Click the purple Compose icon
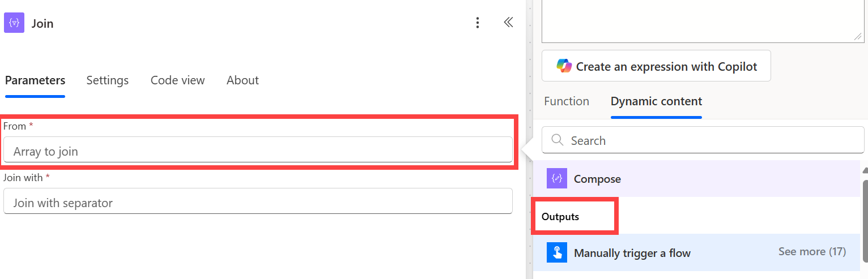Viewport: 868px width, 279px height. point(557,179)
